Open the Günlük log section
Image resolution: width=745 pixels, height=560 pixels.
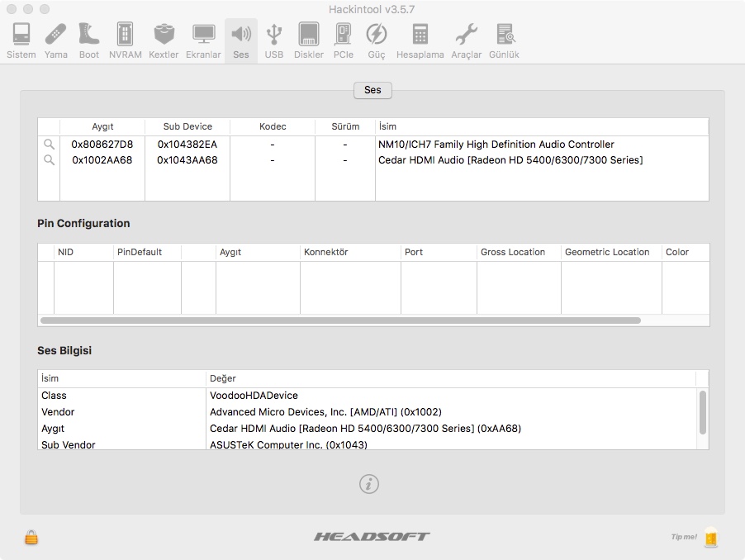[504, 40]
